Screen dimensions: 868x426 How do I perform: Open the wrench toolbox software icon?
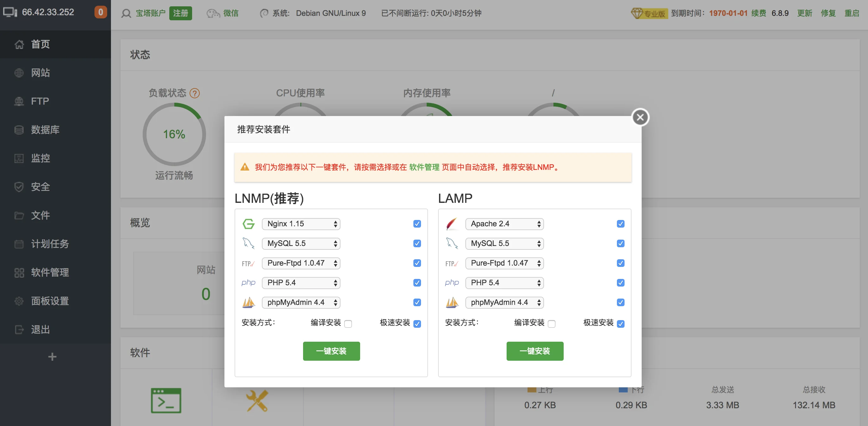tap(257, 400)
